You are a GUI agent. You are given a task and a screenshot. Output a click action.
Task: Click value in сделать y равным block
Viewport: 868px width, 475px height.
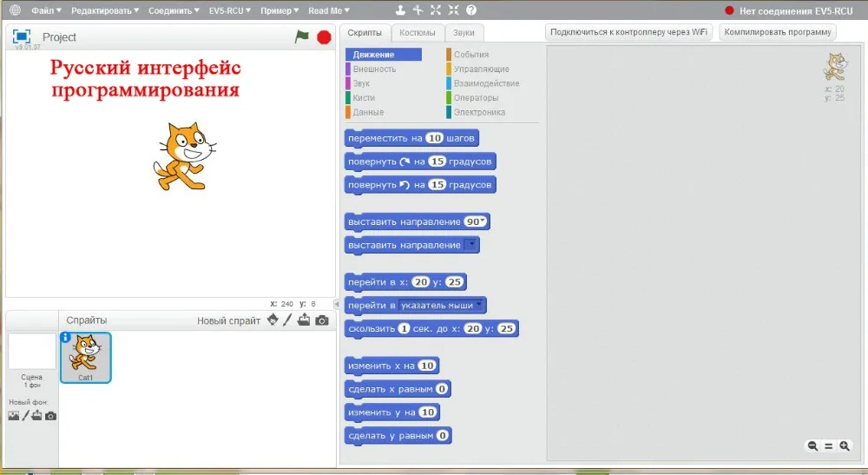443,435
